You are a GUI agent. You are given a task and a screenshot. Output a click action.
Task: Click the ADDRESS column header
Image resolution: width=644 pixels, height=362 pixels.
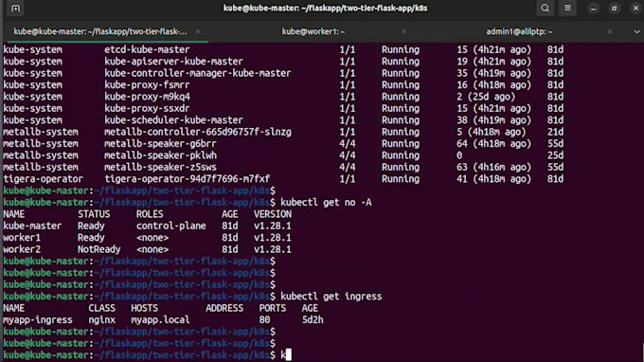[x=224, y=308]
